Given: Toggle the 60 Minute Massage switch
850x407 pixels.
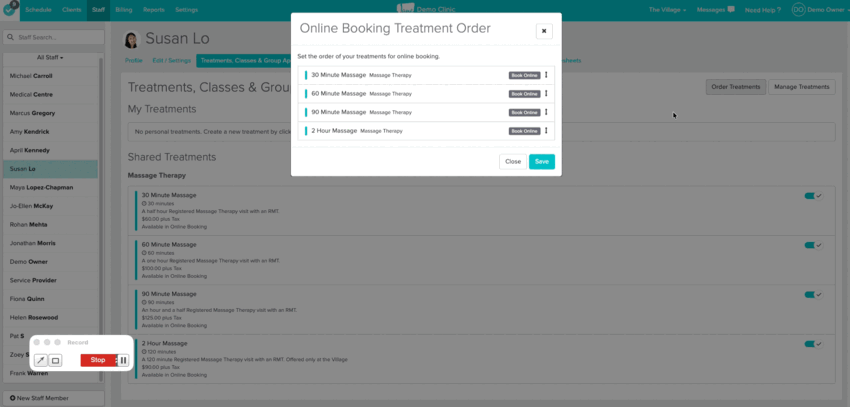Looking at the screenshot, I should coord(812,245).
